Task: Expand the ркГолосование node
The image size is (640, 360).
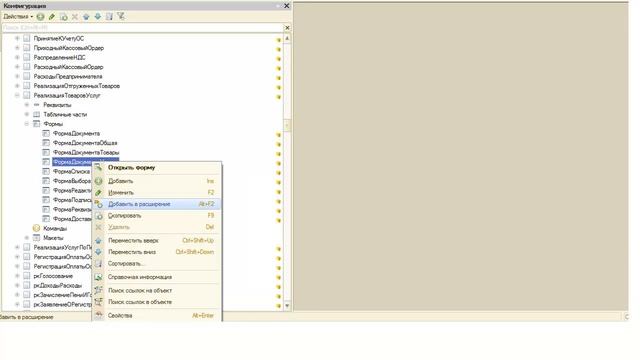Action: 17,276
